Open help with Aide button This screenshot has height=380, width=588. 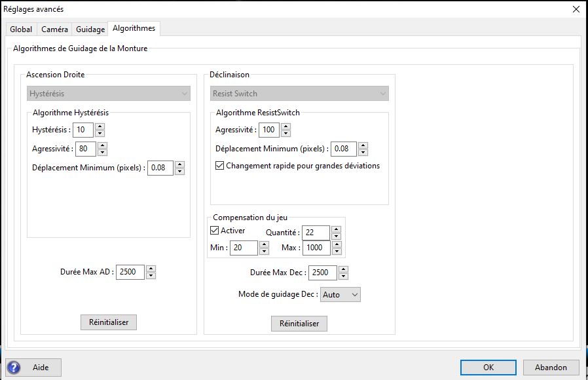point(33,368)
